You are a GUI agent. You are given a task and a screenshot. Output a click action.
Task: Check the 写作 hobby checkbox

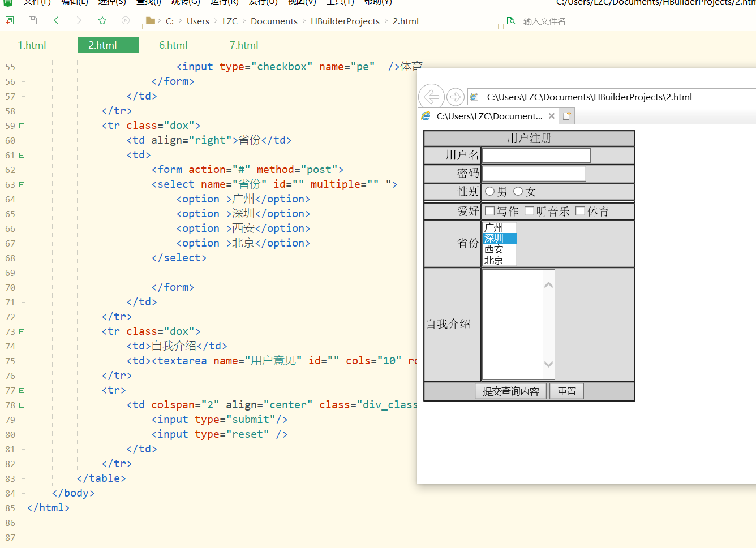point(490,212)
